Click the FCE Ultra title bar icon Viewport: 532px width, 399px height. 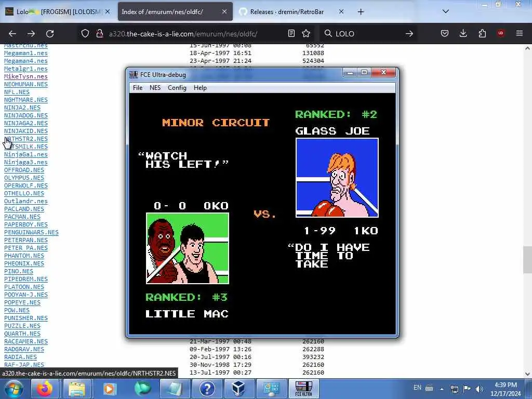134,75
